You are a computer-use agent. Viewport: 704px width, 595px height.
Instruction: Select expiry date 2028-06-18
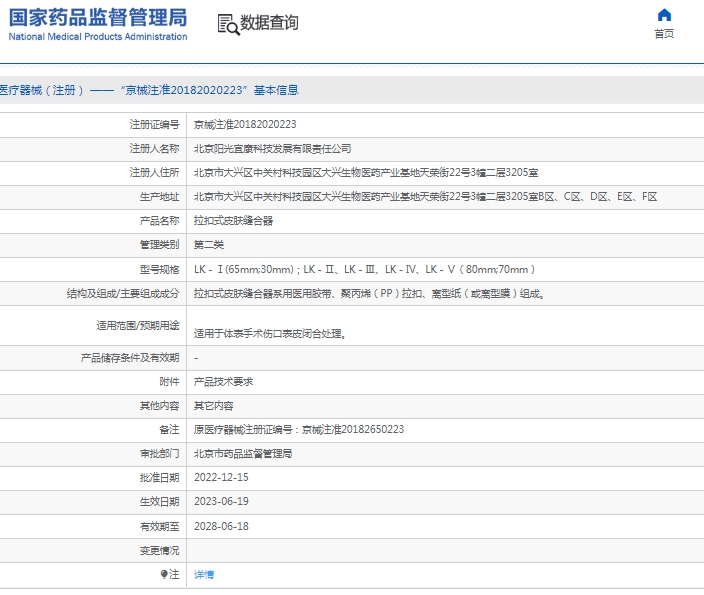click(x=221, y=526)
